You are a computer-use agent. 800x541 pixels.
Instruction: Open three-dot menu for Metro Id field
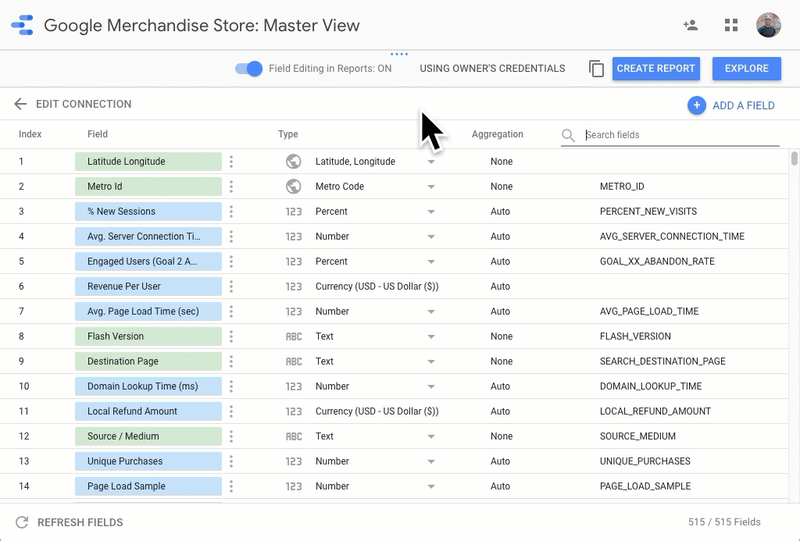tap(231, 186)
